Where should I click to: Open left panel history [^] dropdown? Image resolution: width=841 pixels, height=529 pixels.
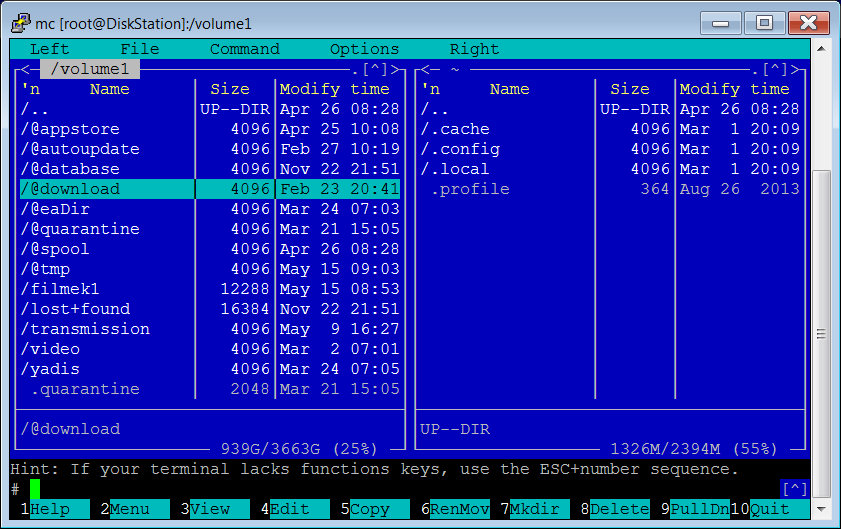pyautogui.click(x=375, y=69)
